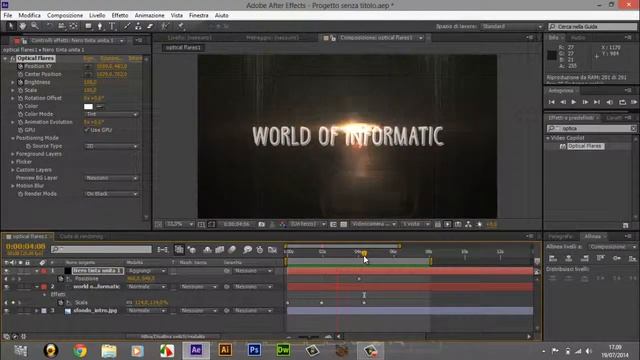The width and height of the screenshot is (640, 360).
Task: Enable motion blur switch in timeline
Action: point(232,249)
